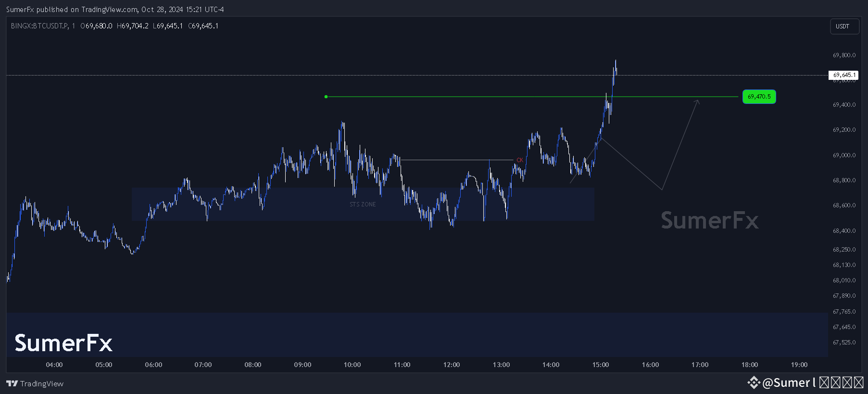The width and height of the screenshot is (868, 394).
Task: Click the SumerFx published on TradingView.com header
Action: click(115, 10)
